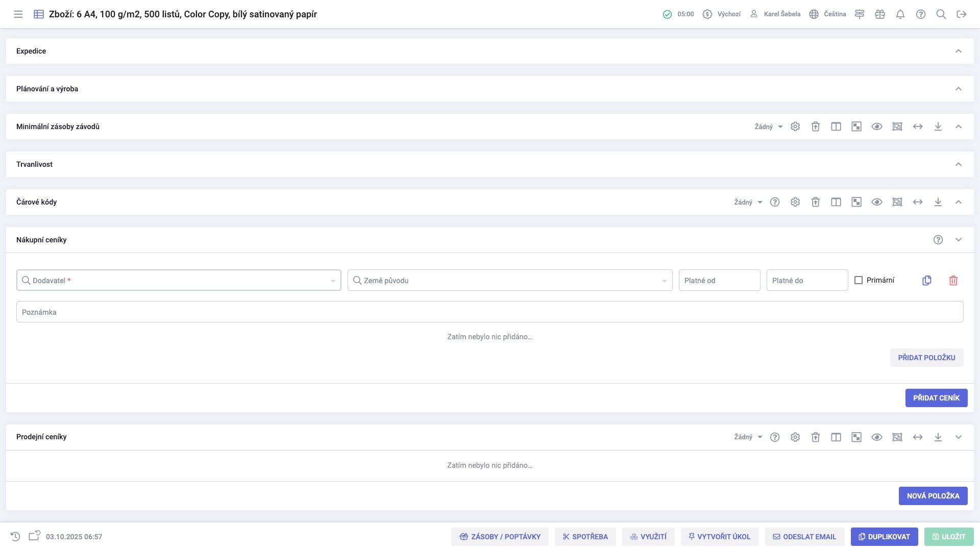
Task: Enable the Primární checkbox
Action: click(x=859, y=280)
